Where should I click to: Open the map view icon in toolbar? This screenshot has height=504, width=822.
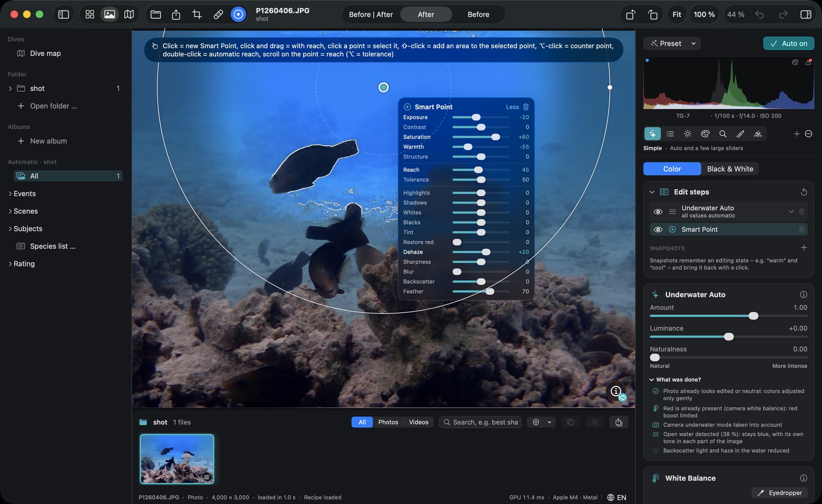[x=129, y=14]
